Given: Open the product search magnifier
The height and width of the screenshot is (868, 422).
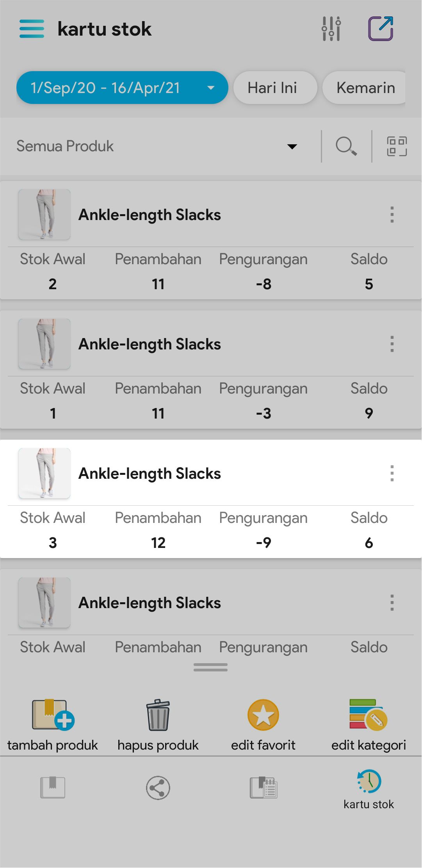Looking at the screenshot, I should [346, 147].
